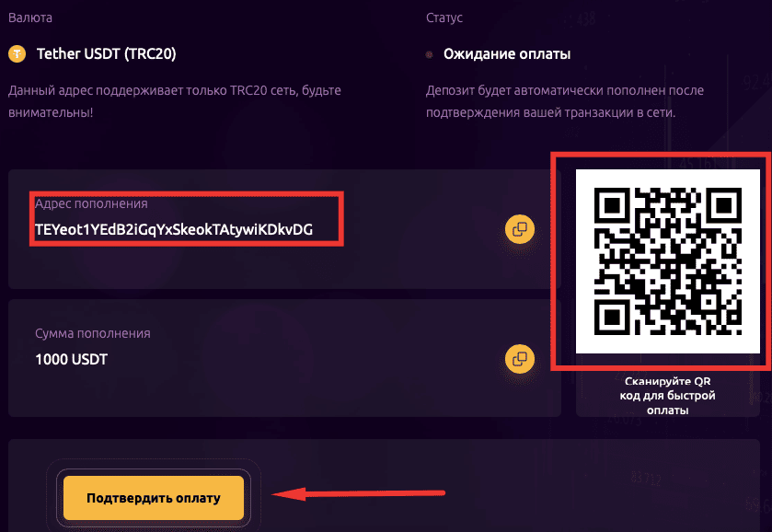772x532 pixels.
Task: Click the TRC20 network warning text
Action: pyautogui.click(x=175, y=101)
